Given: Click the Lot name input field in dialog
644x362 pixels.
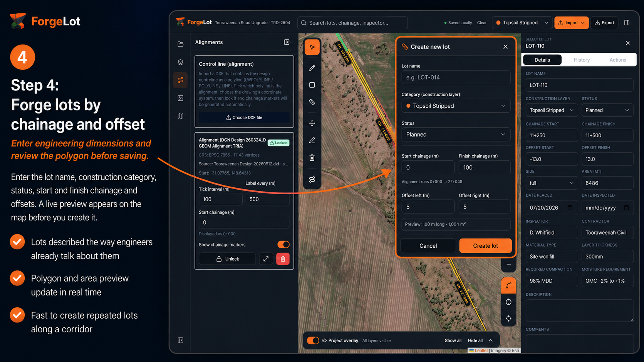Looking at the screenshot, I should click(456, 77).
